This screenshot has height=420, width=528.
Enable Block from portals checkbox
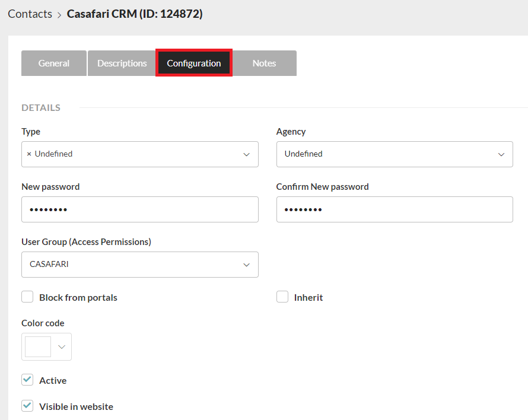[27, 297]
